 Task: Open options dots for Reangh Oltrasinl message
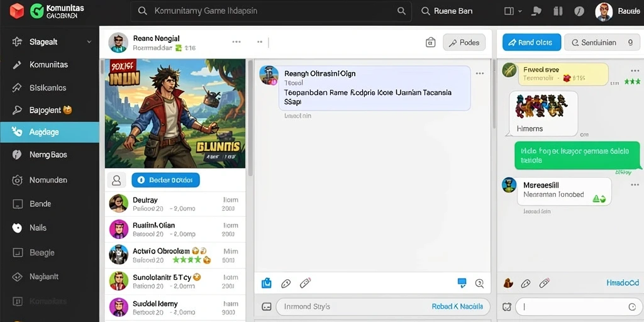point(480,74)
